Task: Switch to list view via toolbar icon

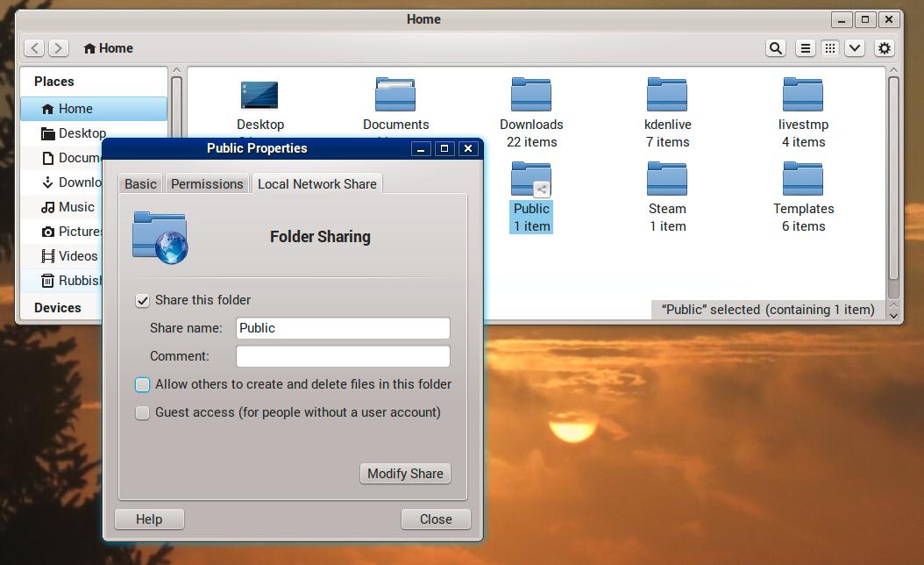Action: (805, 48)
